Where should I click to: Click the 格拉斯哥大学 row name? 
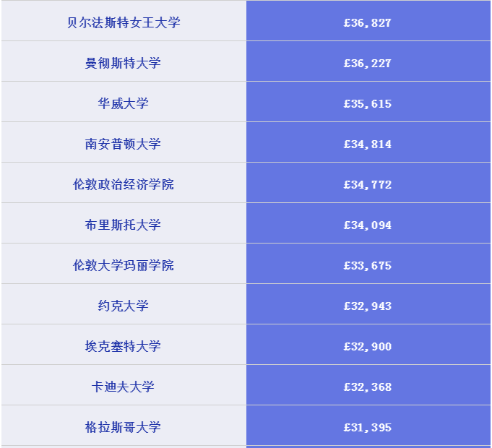point(124,427)
